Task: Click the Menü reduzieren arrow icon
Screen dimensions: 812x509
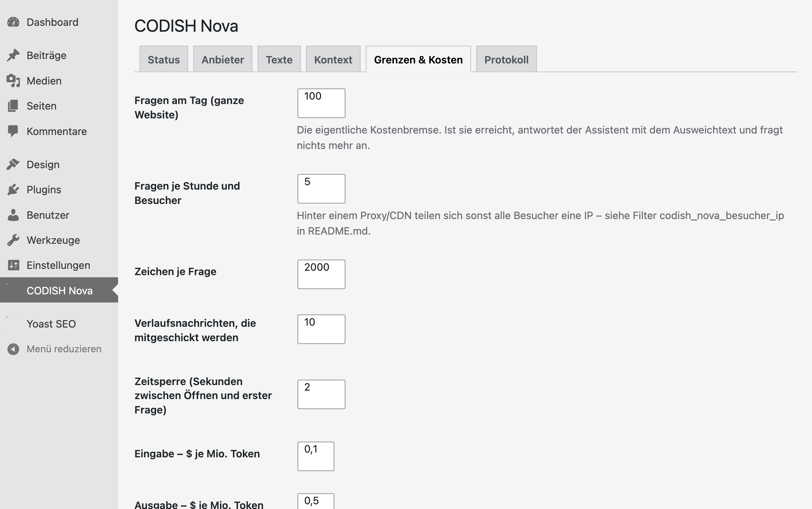Action: click(x=13, y=349)
